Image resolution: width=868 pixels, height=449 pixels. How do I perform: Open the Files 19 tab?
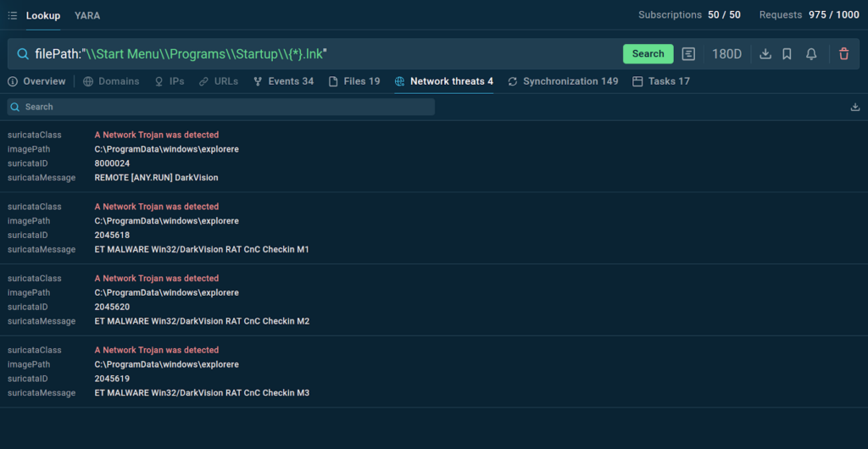coord(355,81)
